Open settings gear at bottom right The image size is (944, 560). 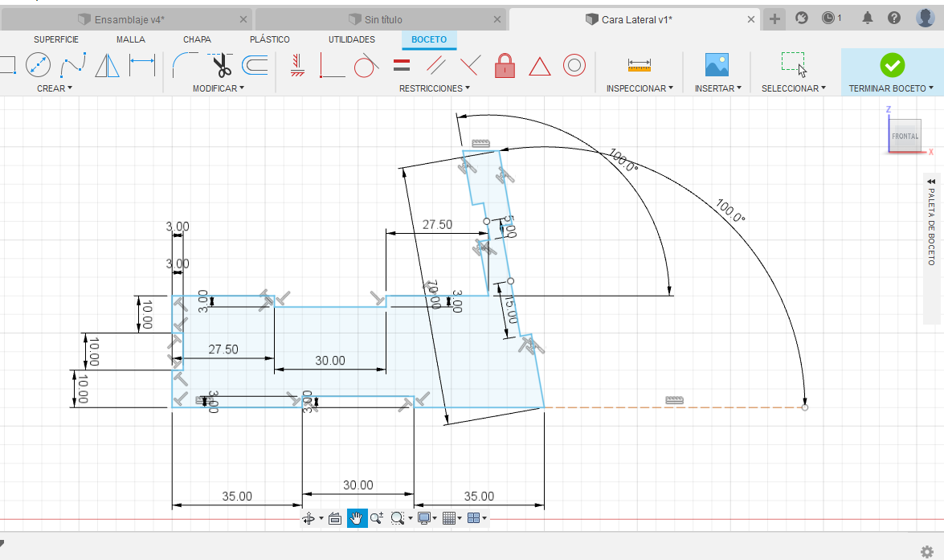point(927,552)
